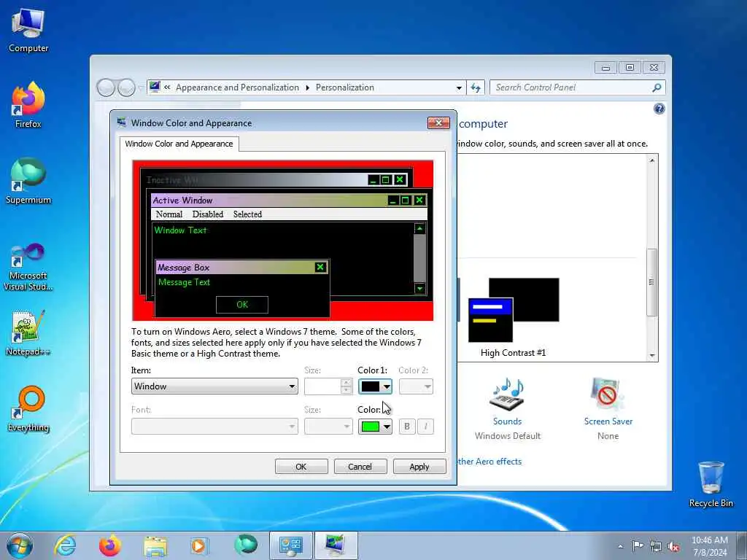The height and width of the screenshot is (560, 747).
Task: Launch Firefox from the desktop shortcut
Action: click(28, 105)
